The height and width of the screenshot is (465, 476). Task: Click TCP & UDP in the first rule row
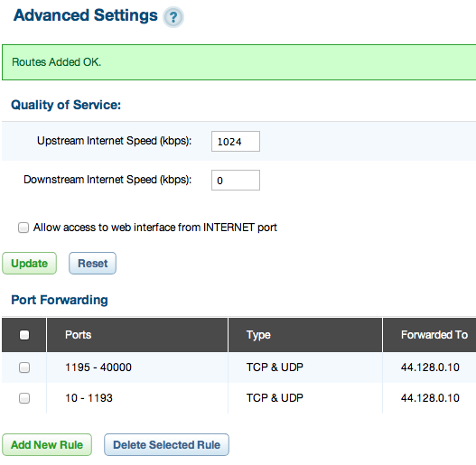(x=275, y=367)
